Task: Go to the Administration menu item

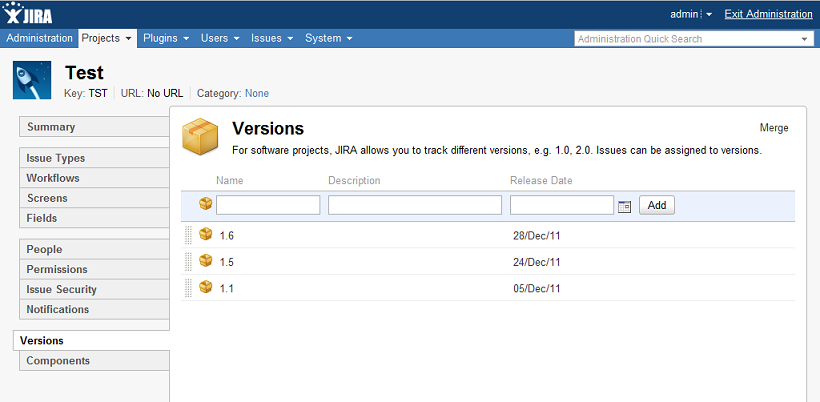Action: pos(39,38)
